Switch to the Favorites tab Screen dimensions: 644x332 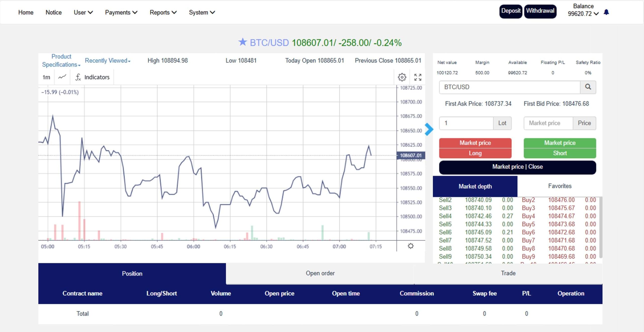point(560,186)
